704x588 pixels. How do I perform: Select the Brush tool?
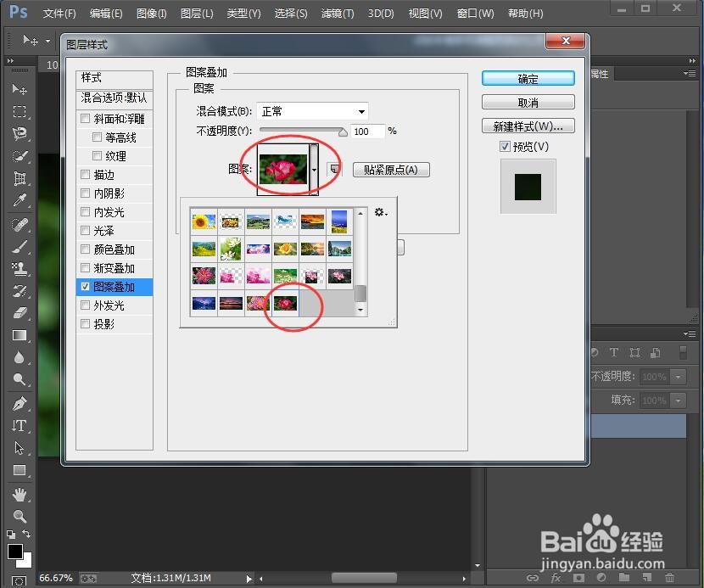[20, 246]
